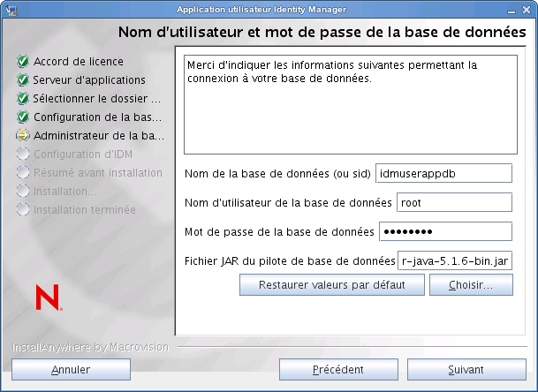Click green check icon beside Accord de licence
538x392 pixels.
click(23, 62)
